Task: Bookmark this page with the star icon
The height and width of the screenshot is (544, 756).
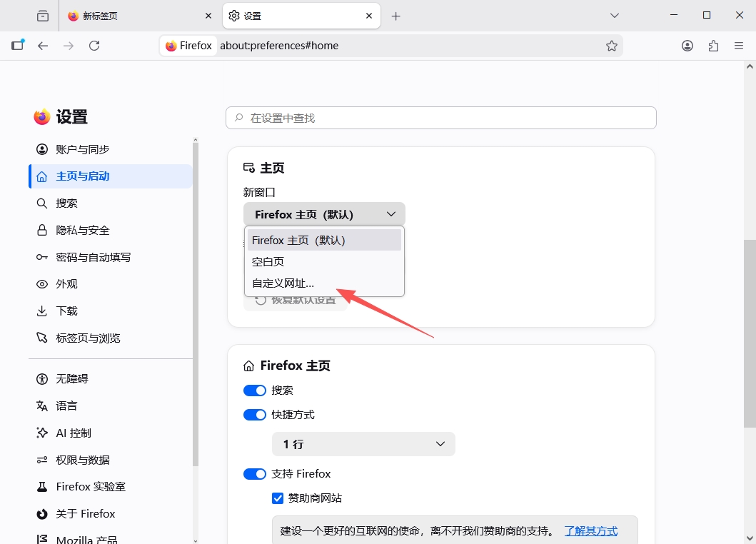Action: (x=611, y=46)
